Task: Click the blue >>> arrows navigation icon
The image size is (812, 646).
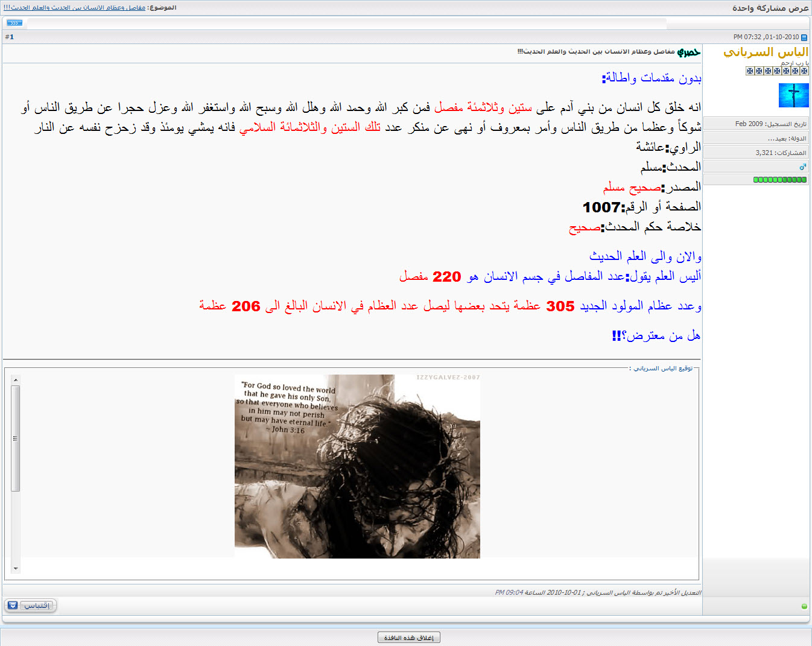Action: coord(14,23)
